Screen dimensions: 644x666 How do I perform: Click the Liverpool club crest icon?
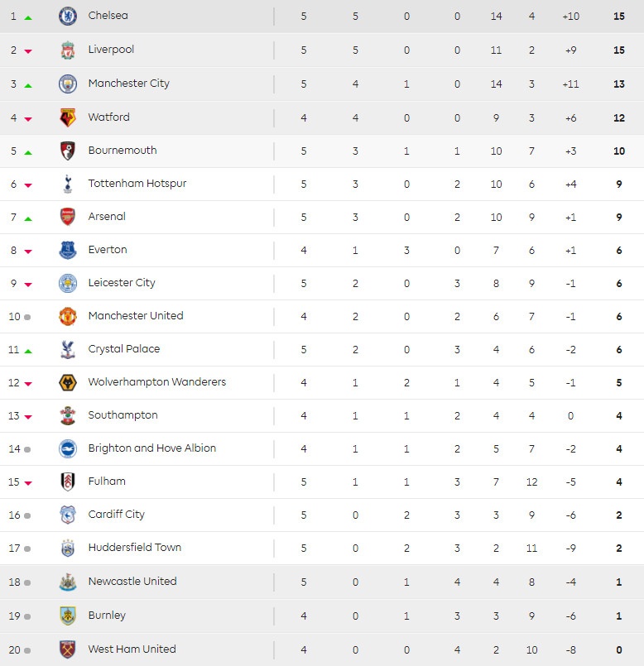coord(68,50)
